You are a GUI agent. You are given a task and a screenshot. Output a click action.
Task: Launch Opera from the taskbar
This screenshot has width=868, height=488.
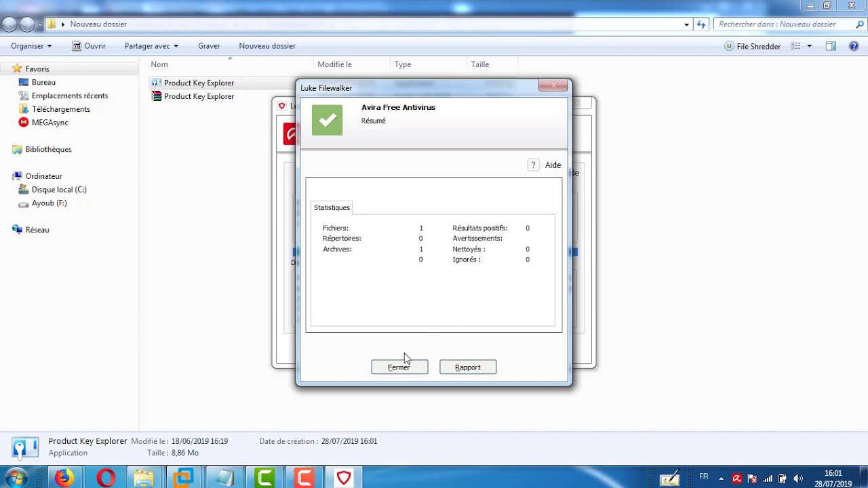click(x=105, y=478)
